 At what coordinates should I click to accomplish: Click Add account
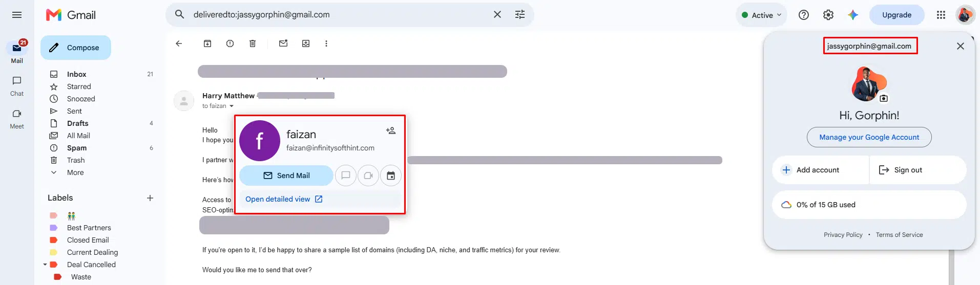coord(820,170)
